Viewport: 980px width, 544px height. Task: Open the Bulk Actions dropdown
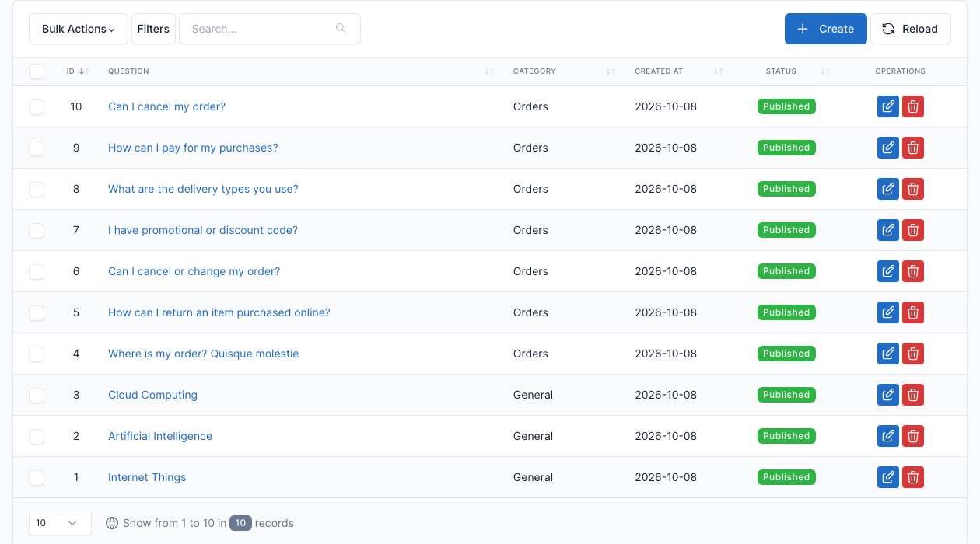(79, 29)
